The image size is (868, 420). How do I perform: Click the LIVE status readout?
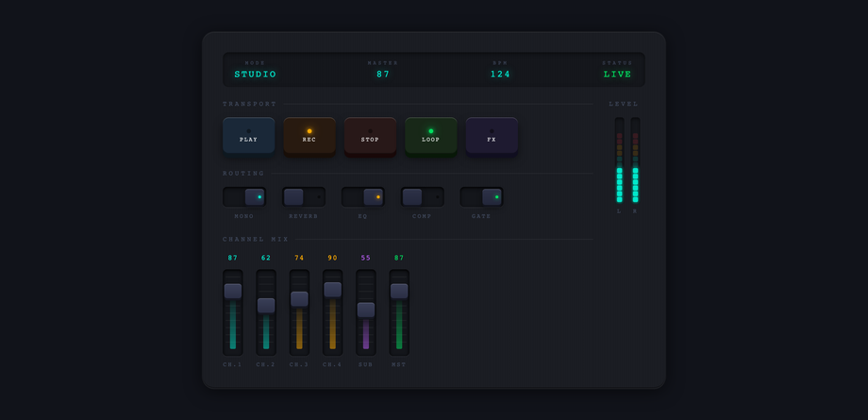tap(617, 75)
